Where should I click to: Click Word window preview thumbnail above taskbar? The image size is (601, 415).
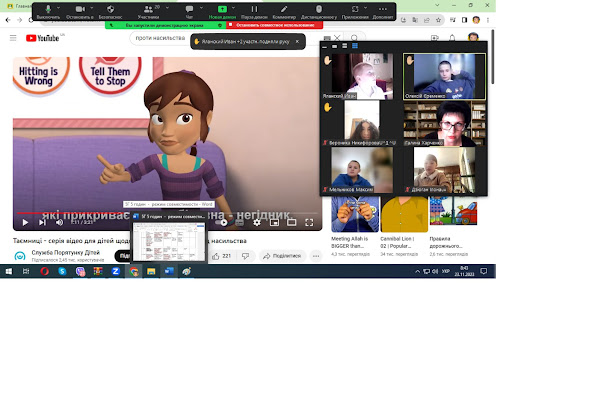(x=169, y=241)
